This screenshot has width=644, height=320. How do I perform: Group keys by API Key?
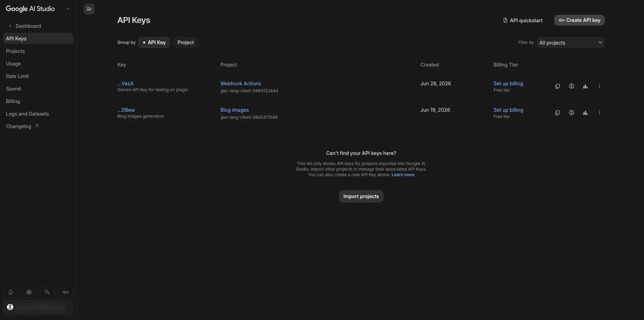click(x=154, y=42)
